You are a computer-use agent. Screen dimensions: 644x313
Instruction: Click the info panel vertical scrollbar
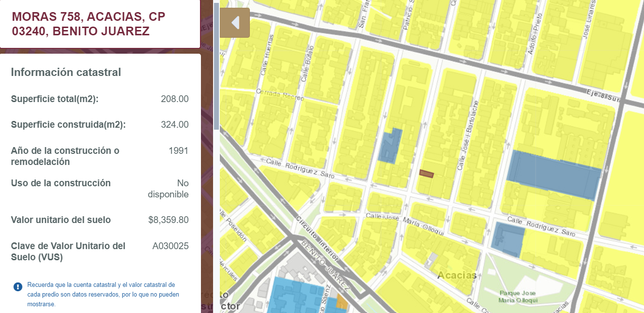216,66
